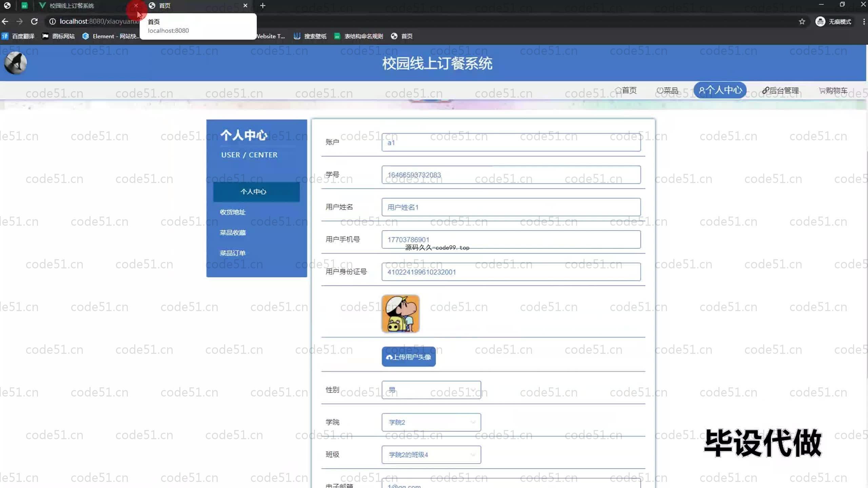This screenshot has height=488, width=868.
Task: Click the user avatar thumbnail
Action: coord(400,314)
